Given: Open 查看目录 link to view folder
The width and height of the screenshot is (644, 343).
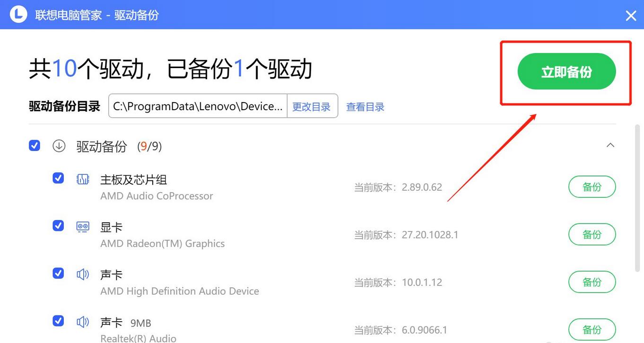Looking at the screenshot, I should coord(365,107).
